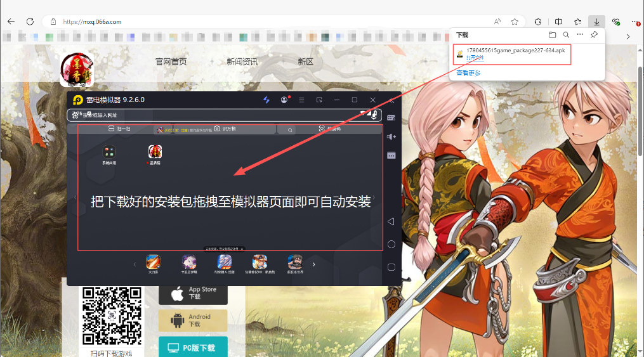Viewport: 644px width, 357px height.
Task: Click the game_package227-634.apk download entry
Action: click(x=512, y=54)
